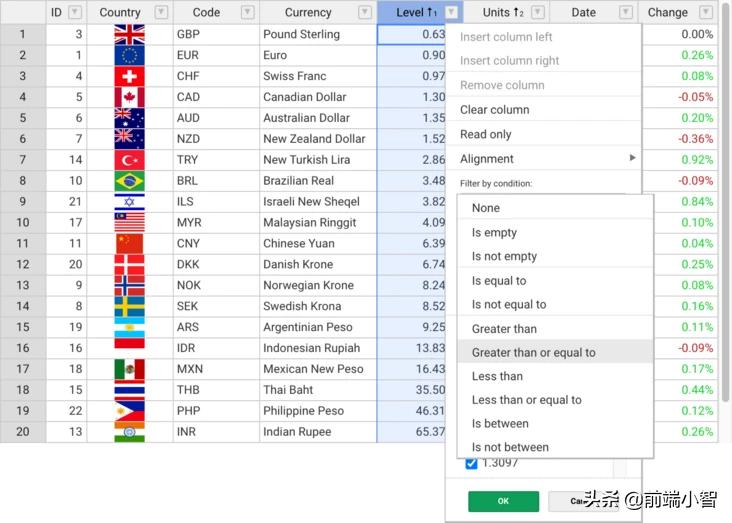Select Is not between filter condition

(x=555, y=447)
